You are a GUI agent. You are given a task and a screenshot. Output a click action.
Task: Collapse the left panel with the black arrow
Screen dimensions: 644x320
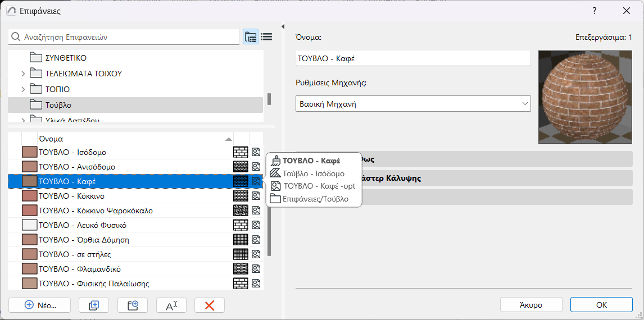point(283,27)
